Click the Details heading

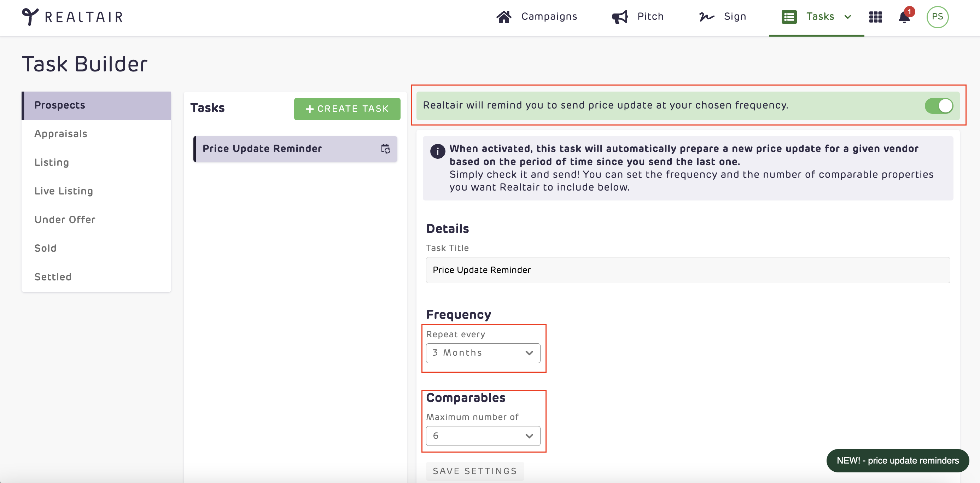point(447,229)
